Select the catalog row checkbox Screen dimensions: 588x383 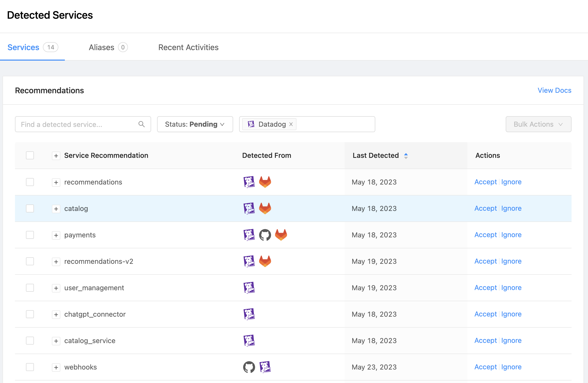pyautogui.click(x=30, y=208)
